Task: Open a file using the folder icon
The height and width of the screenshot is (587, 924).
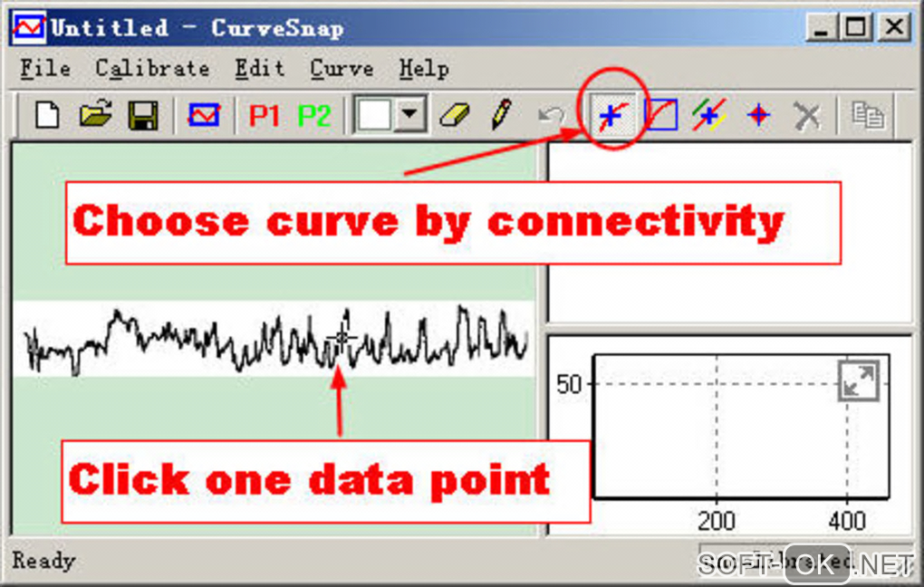Action: point(95,114)
